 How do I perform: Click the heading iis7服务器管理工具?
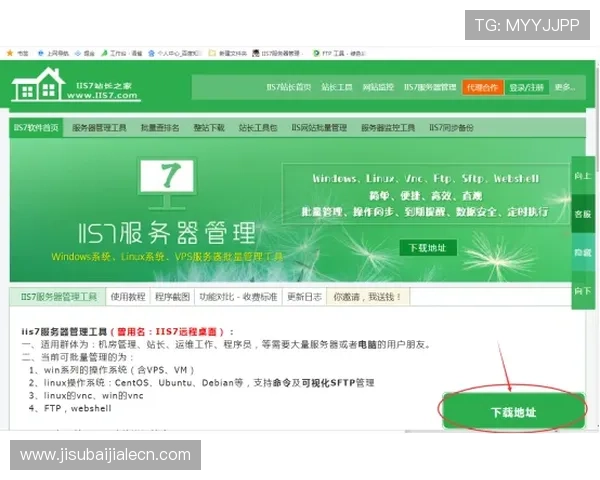64,331
